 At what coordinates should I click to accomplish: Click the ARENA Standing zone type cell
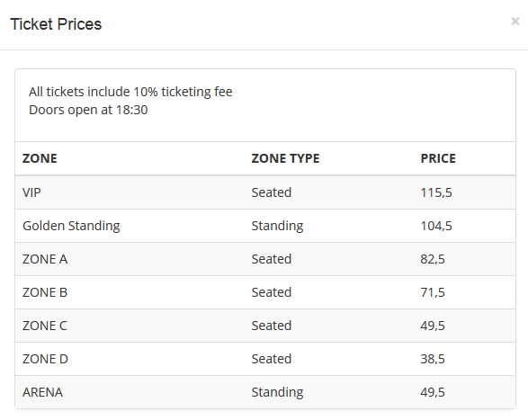(x=277, y=392)
